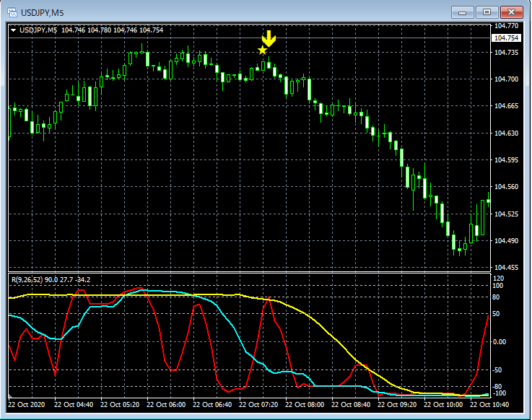Click price axis value 104.455
Viewport: 532px width, 420px height.
click(506, 267)
